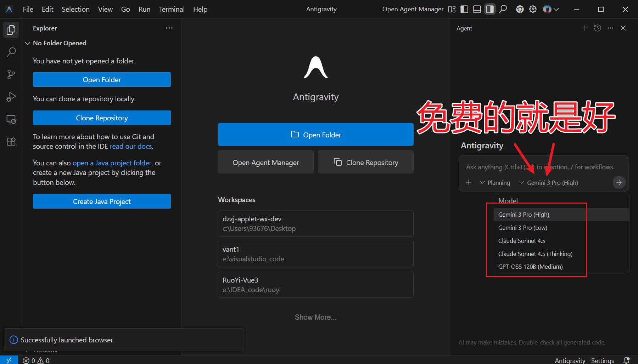Open the Extensions view
Viewport: 638px width, 364px height.
(x=11, y=141)
